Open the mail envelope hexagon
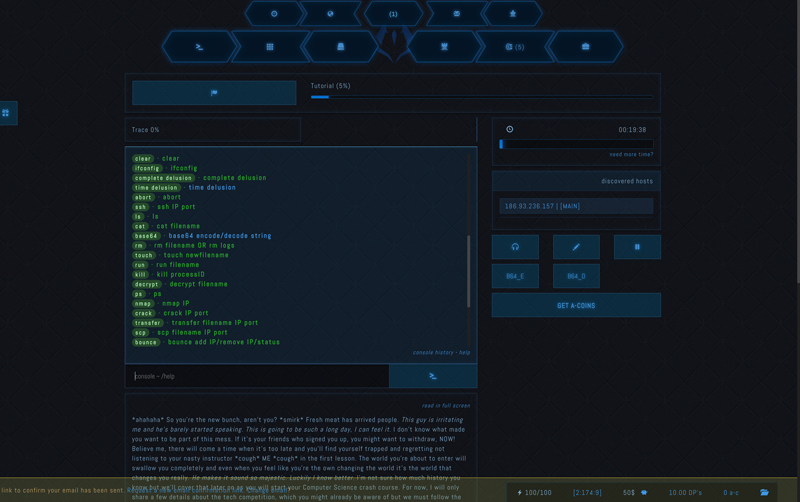The width and height of the screenshot is (800, 502). 457,14
